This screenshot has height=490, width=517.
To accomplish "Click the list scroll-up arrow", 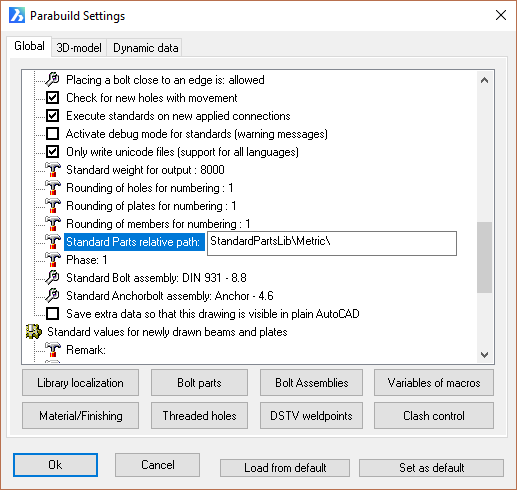I will pyautogui.click(x=484, y=80).
